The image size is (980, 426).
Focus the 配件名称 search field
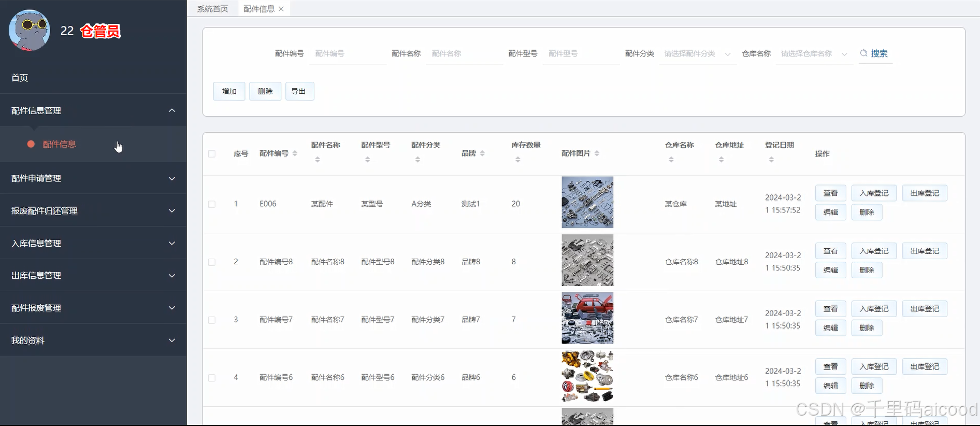(x=465, y=54)
